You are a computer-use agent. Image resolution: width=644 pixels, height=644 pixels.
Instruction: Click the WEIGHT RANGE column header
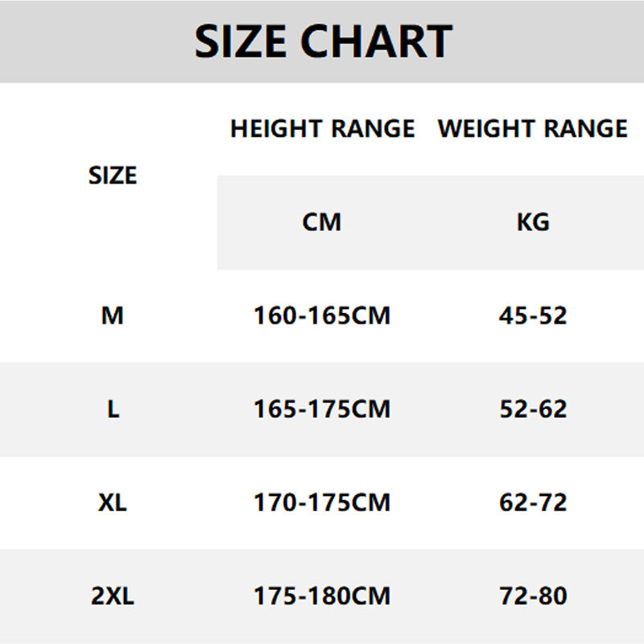pos(532,129)
